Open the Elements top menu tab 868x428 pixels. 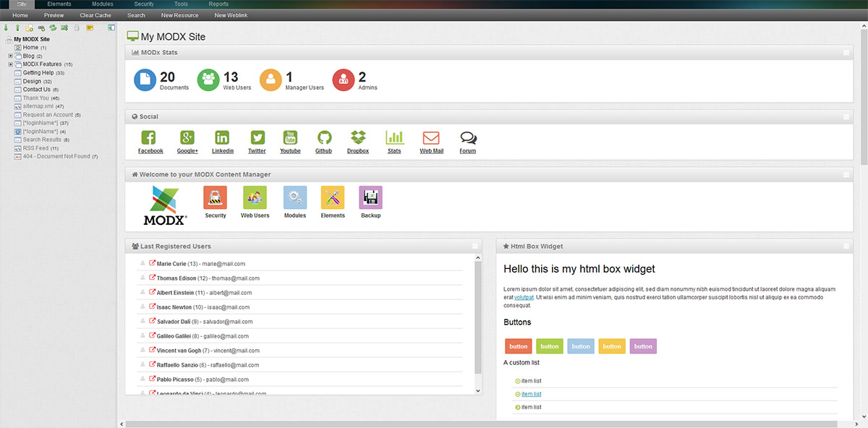click(x=59, y=4)
